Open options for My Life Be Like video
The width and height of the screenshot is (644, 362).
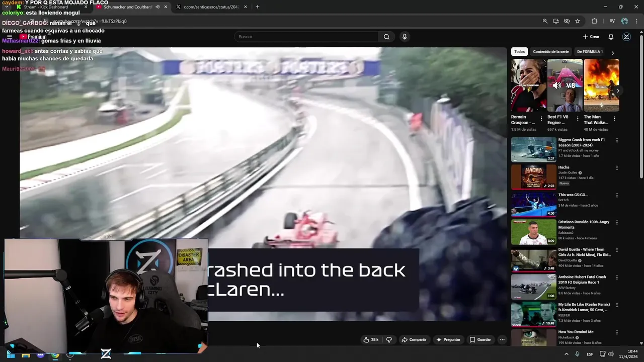point(617,305)
